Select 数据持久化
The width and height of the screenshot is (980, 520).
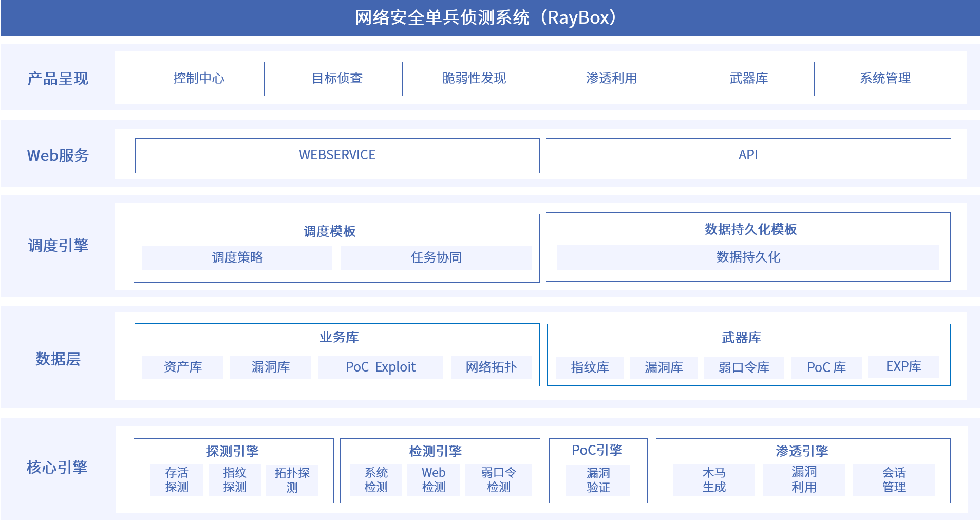748,258
